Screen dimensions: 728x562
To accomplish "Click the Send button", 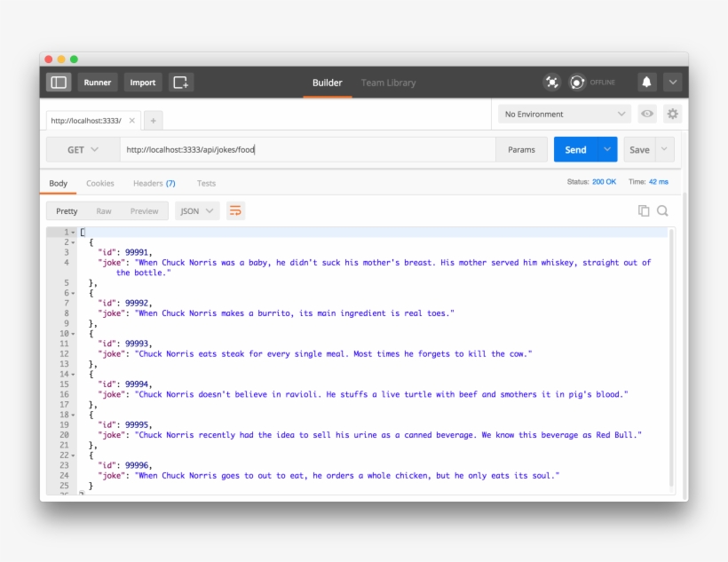I will click(x=577, y=149).
